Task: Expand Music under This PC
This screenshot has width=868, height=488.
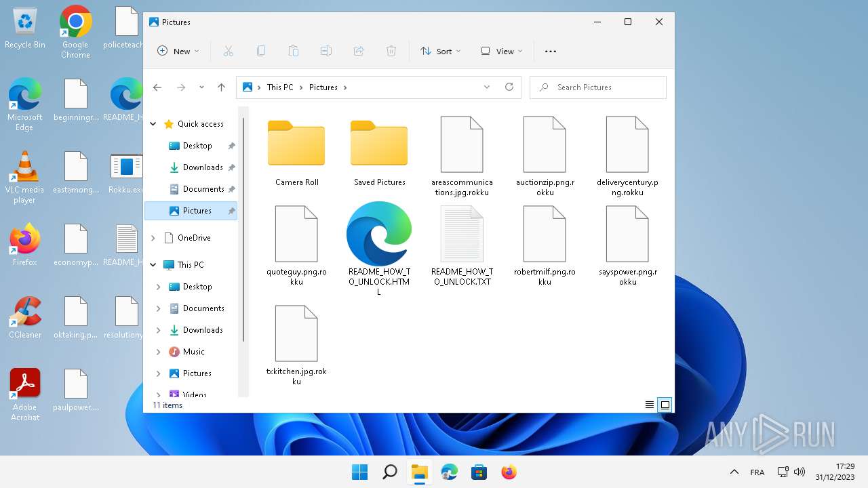Action: click(159, 352)
